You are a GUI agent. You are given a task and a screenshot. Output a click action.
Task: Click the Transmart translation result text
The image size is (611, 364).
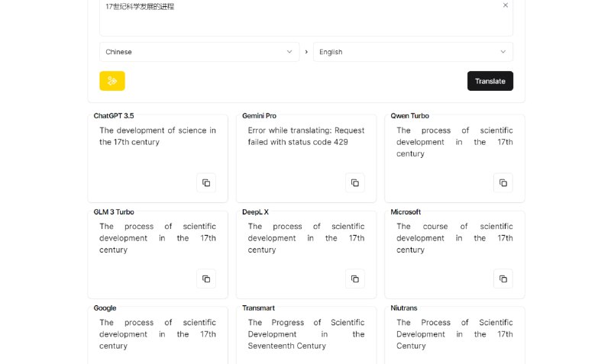(x=305, y=334)
